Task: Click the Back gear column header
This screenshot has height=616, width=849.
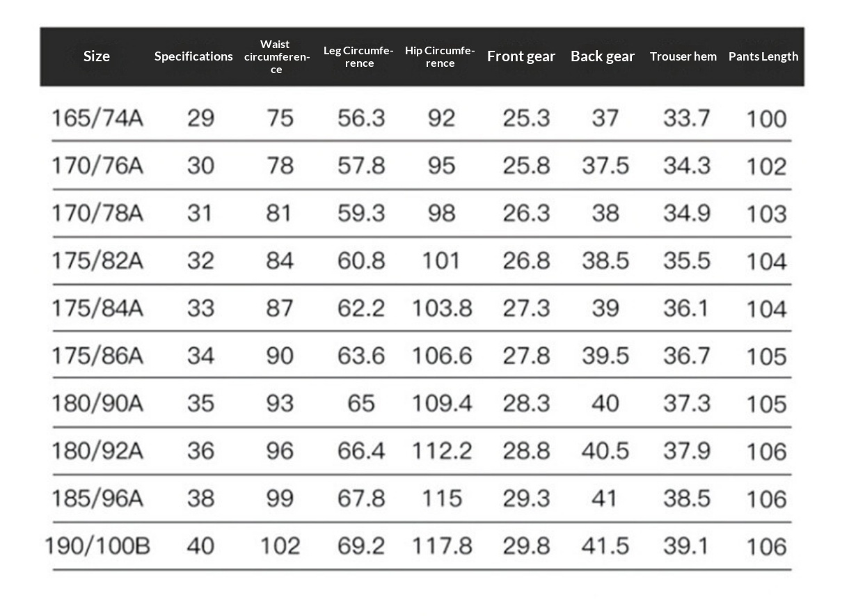Action: [x=603, y=56]
